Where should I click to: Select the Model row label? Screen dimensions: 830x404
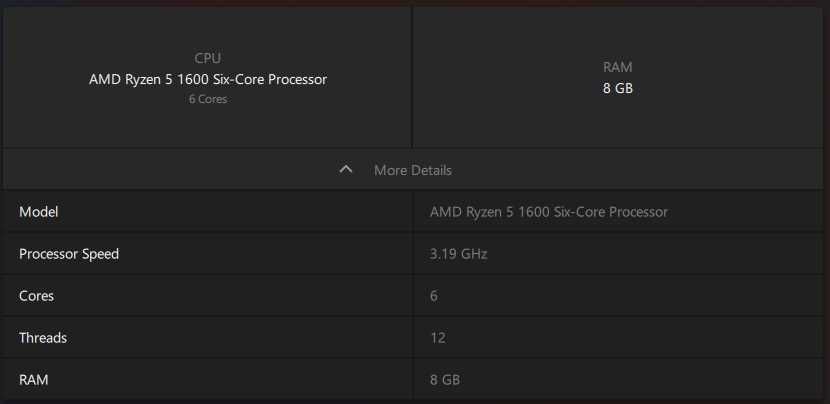[x=39, y=212]
